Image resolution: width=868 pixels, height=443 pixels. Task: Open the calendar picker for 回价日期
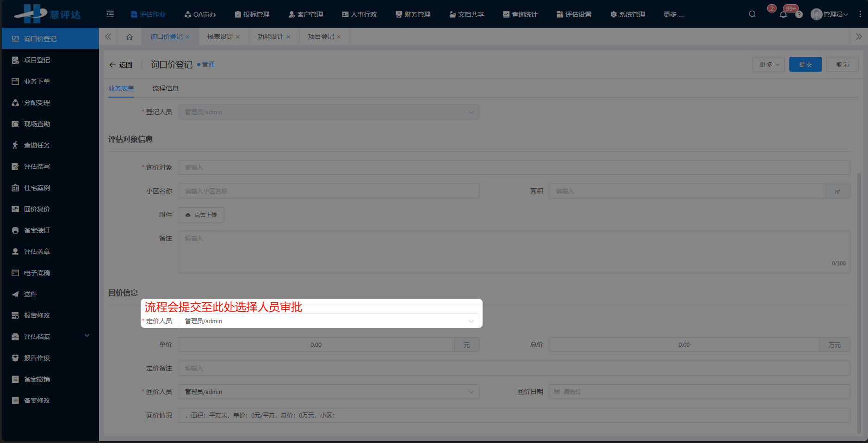[x=557, y=391]
